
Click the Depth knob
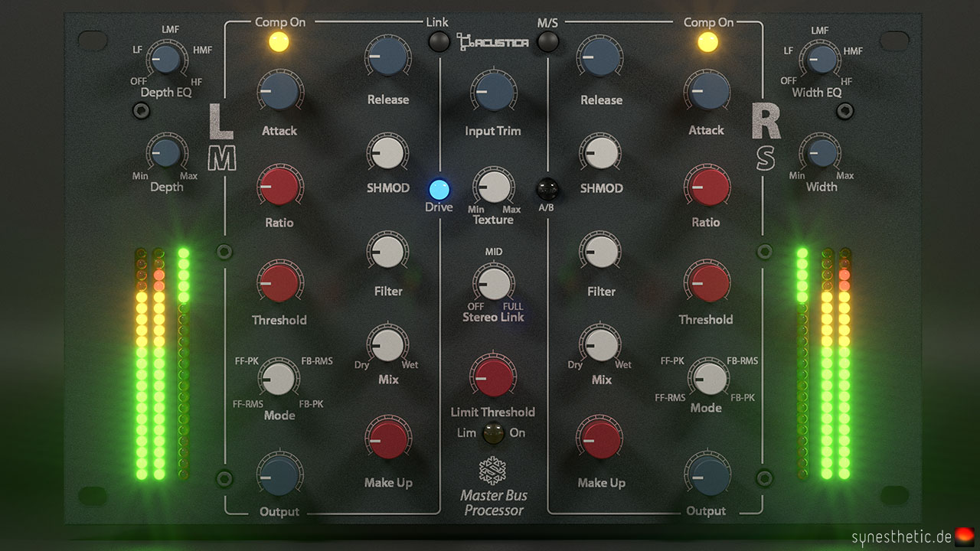click(165, 153)
